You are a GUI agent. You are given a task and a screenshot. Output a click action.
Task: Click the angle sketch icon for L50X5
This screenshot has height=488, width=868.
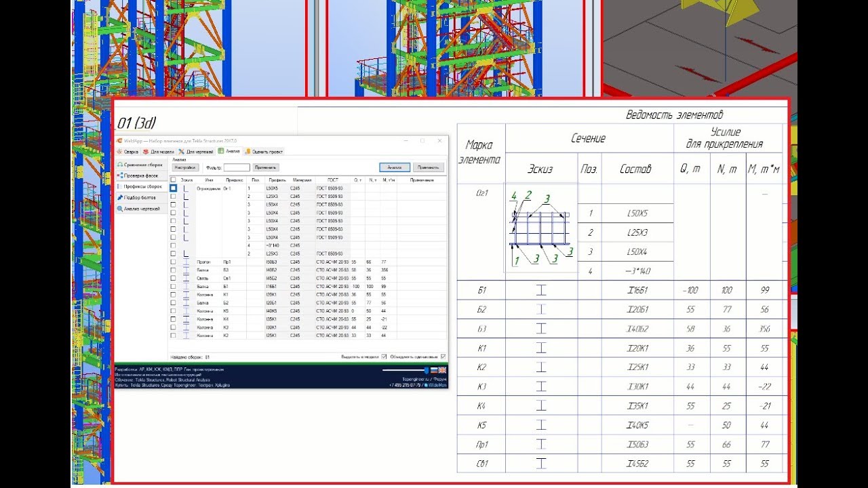click(186, 188)
